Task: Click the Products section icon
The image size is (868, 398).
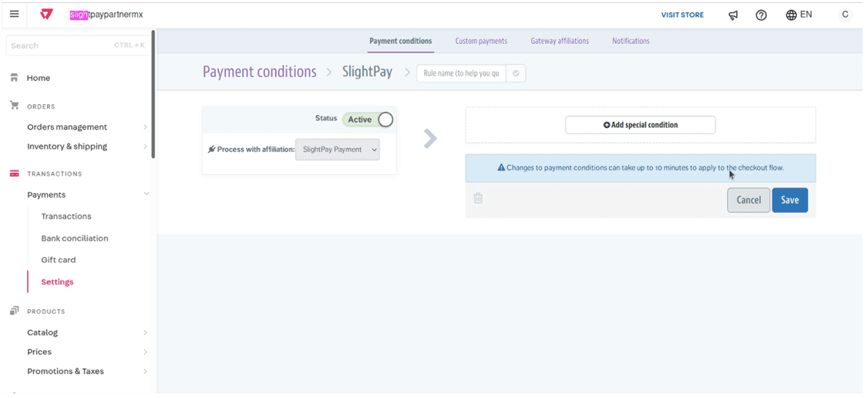Action: pos(15,311)
